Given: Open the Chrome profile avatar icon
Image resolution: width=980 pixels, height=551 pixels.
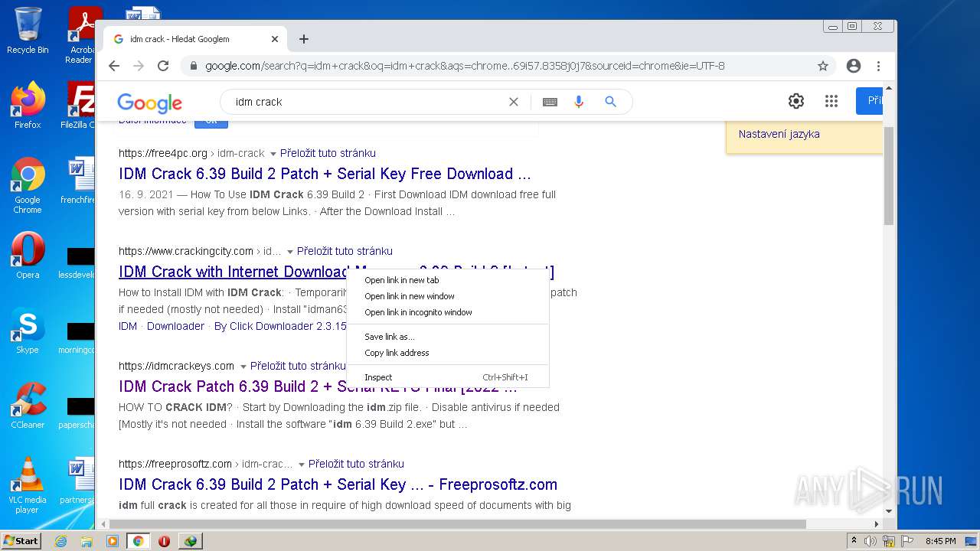Looking at the screenshot, I should pos(854,66).
